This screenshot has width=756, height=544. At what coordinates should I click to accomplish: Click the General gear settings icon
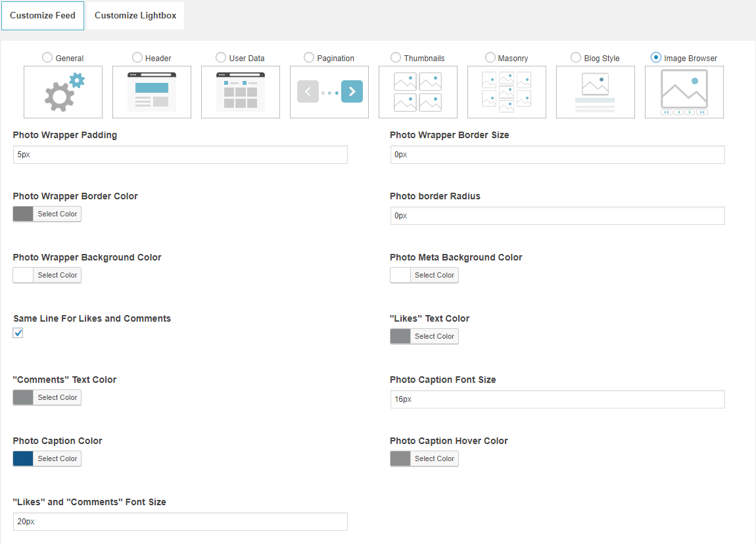63,92
